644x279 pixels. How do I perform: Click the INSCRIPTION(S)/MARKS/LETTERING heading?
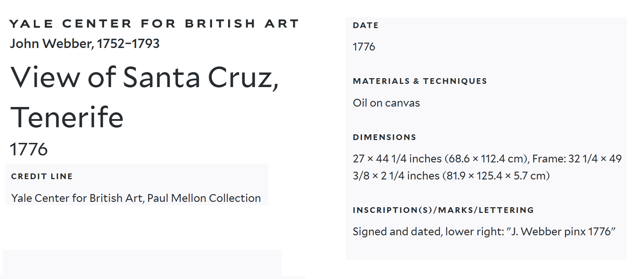pos(443,210)
